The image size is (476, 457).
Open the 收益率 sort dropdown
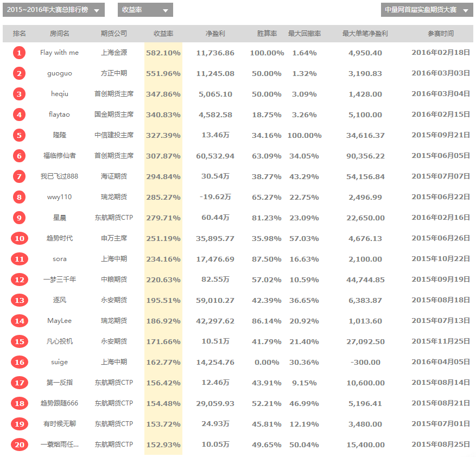(x=145, y=10)
